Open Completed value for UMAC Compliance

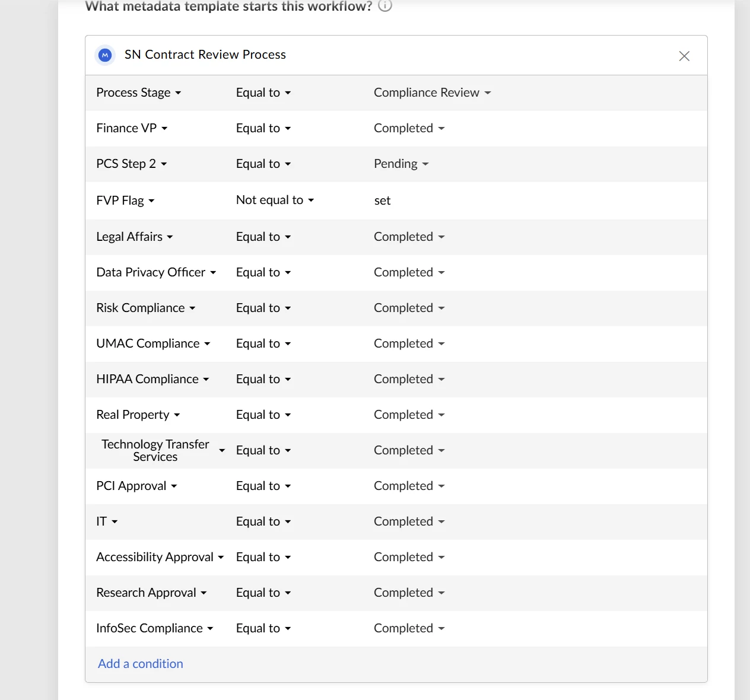[x=409, y=343]
